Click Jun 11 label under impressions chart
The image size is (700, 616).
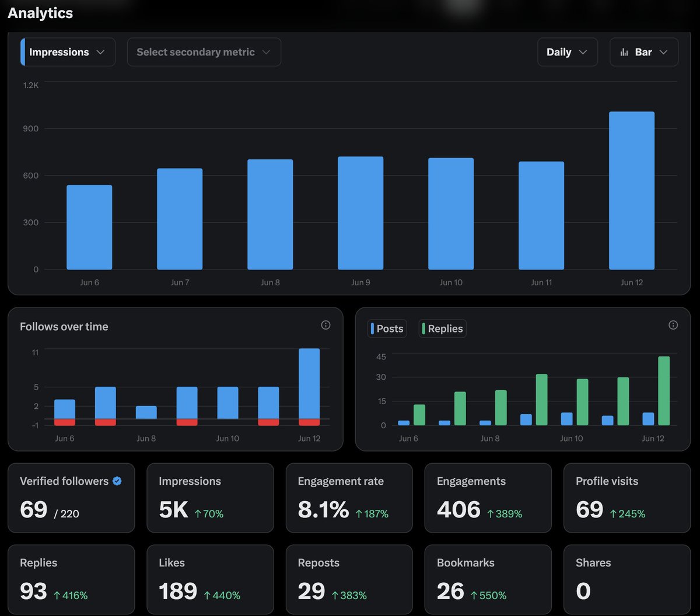(541, 282)
